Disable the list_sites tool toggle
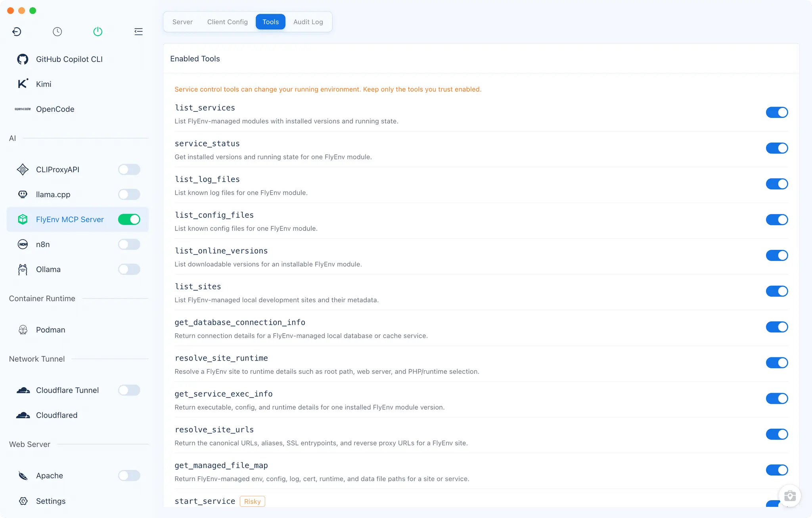This screenshot has height=518, width=812. point(777,291)
